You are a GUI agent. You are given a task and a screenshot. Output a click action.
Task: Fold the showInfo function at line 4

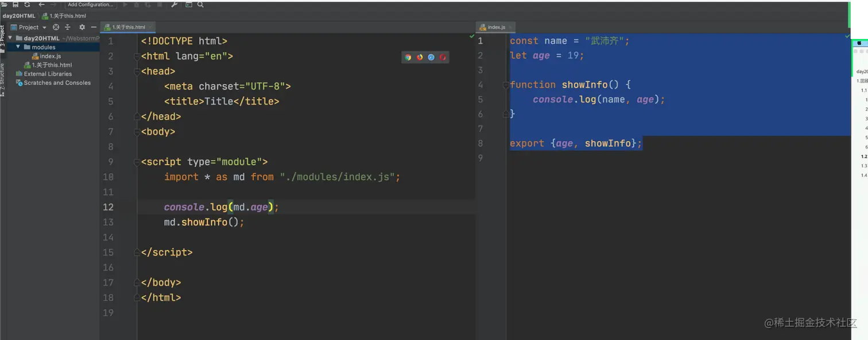(x=506, y=85)
